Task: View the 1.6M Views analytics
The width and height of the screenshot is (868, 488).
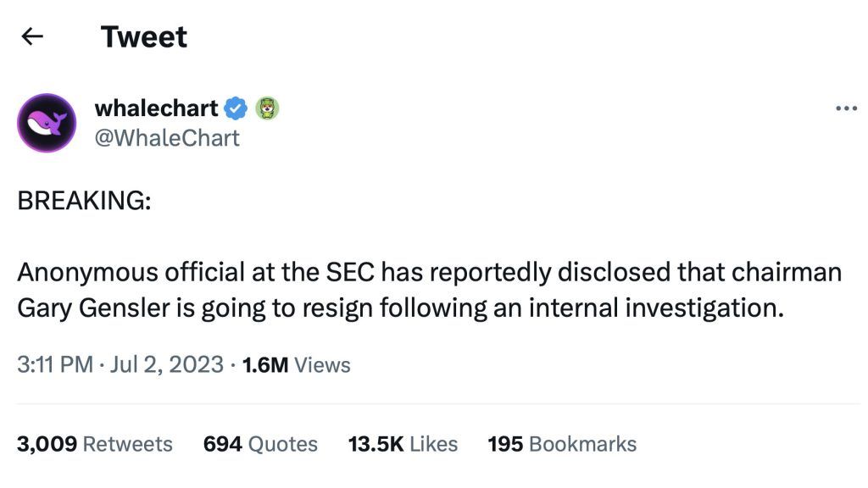Action: (x=296, y=365)
